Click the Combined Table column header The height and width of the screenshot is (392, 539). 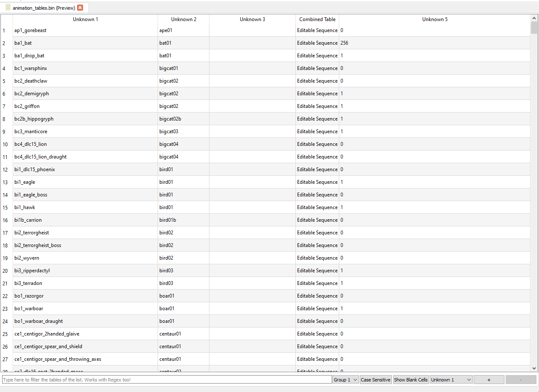[317, 19]
